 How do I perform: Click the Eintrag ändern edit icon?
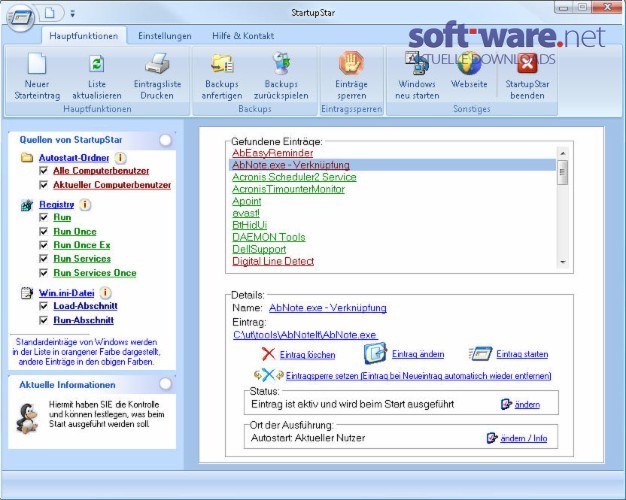click(375, 353)
